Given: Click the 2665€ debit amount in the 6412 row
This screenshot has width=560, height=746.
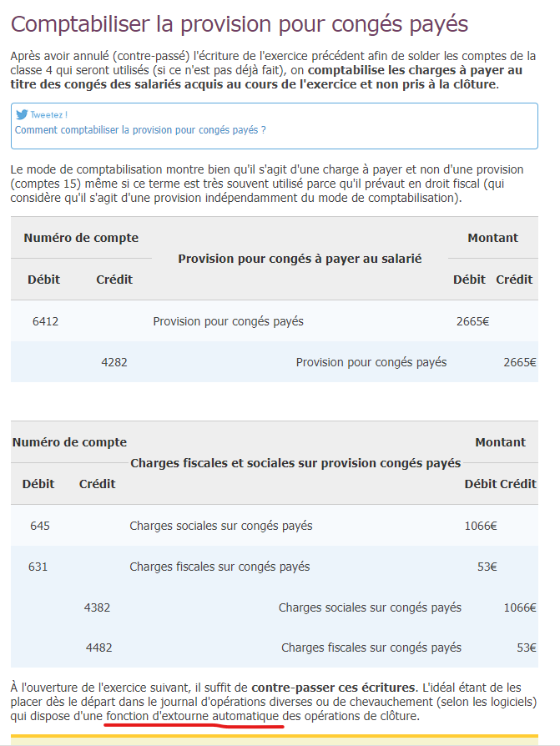Looking at the screenshot, I should point(472,321).
